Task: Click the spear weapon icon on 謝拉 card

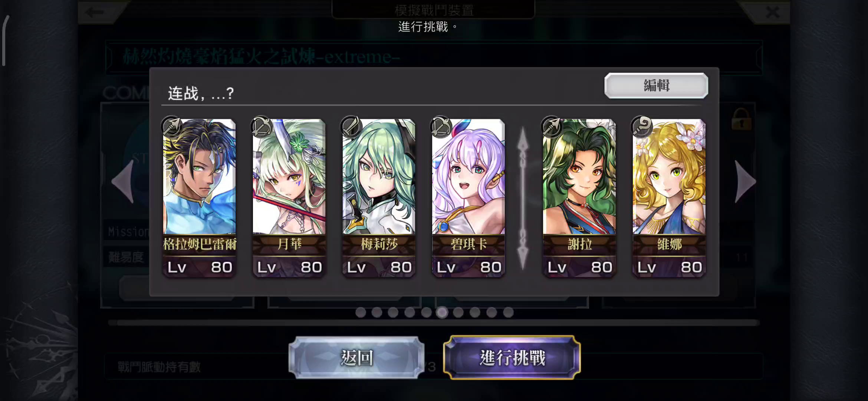Action: point(552,126)
